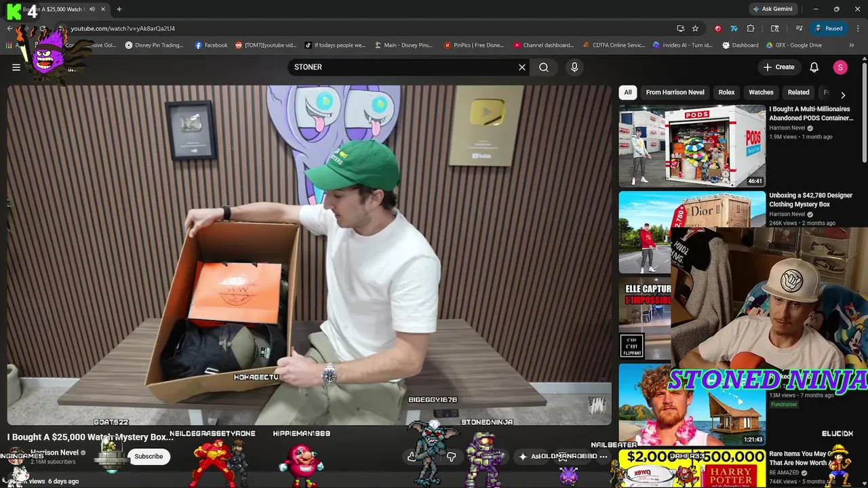This screenshot has height=488, width=868.
Task: Open the GFX - Google Drive bookmark
Action: pos(793,45)
